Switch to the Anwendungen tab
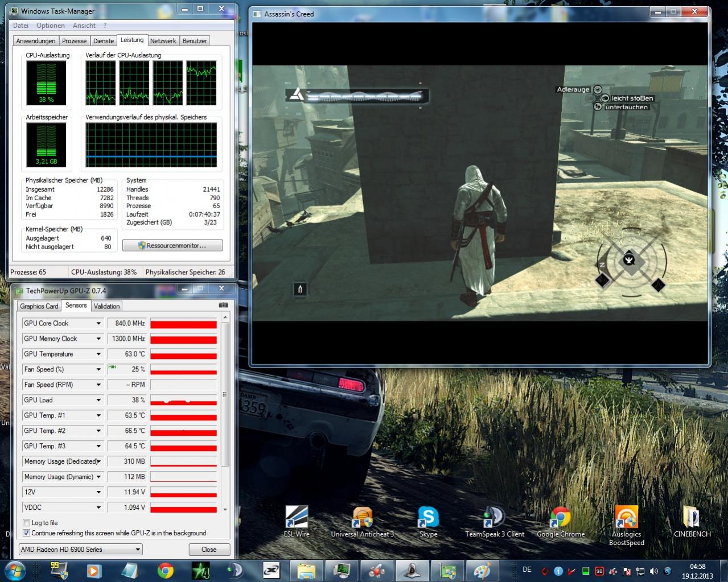The height and width of the screenshot is (582, 728). coord(36,41)
